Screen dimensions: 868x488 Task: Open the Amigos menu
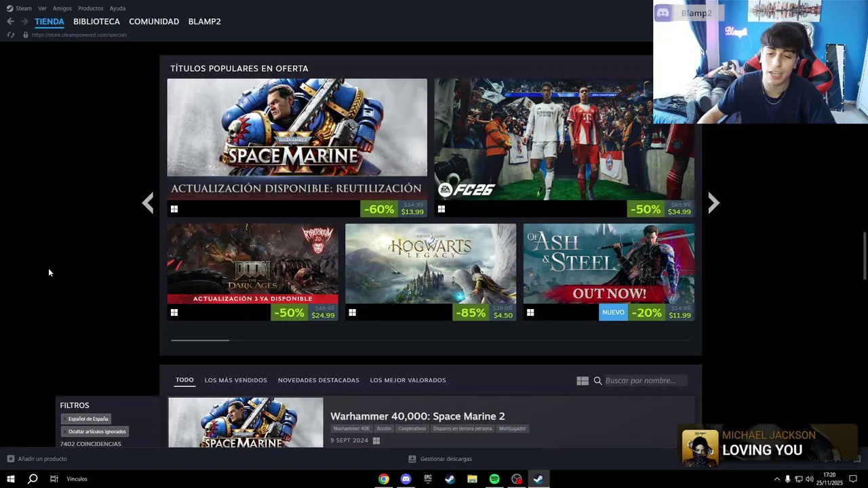pos(62,8)
